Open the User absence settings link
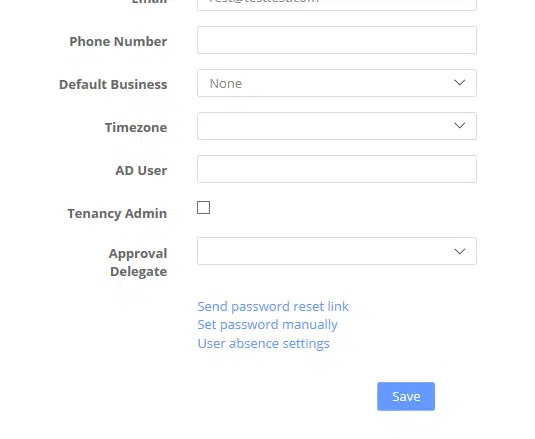Screen dimensions: 535x439 [263, 343]
